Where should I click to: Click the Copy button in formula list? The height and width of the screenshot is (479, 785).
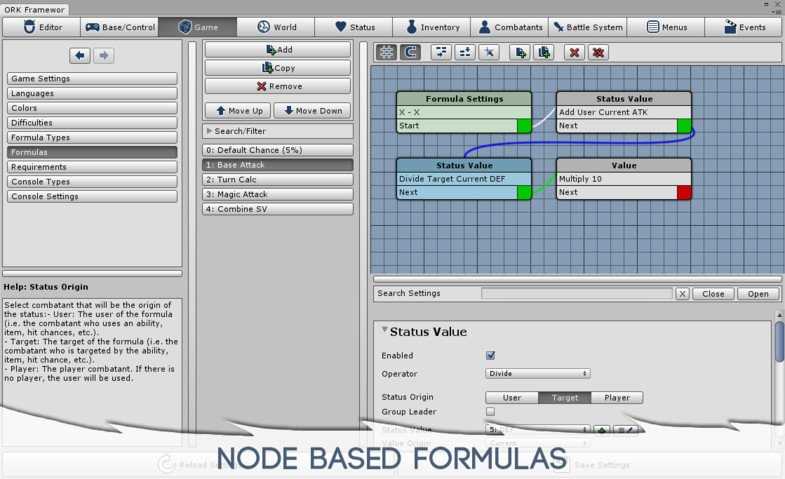click(x=278, y=68)
